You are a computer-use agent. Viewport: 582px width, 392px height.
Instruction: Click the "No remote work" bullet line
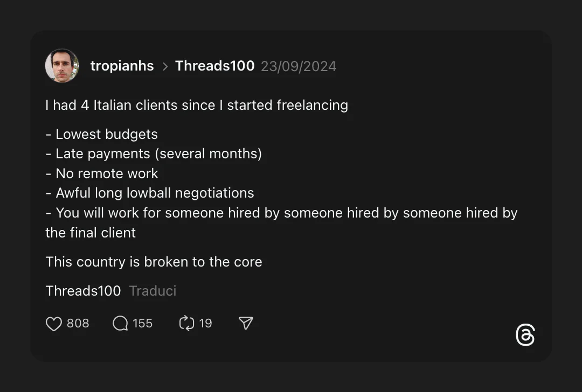point(102,173)
